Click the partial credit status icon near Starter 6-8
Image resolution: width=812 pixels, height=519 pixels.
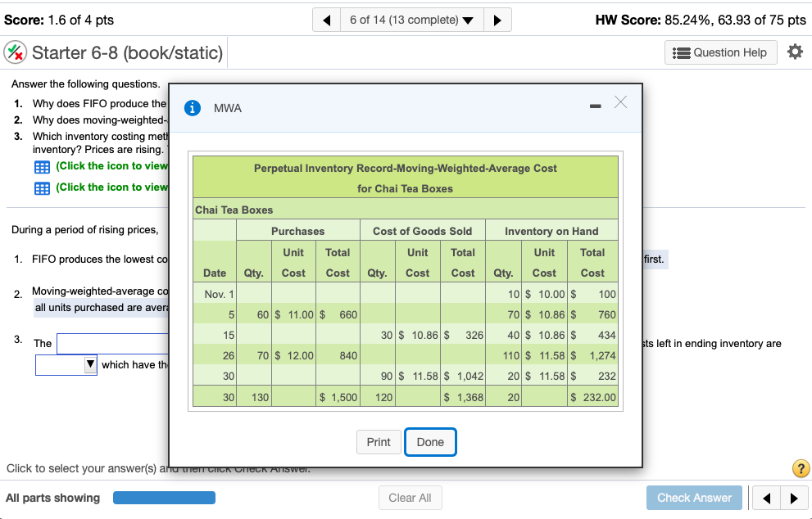(x=16, y=52)
